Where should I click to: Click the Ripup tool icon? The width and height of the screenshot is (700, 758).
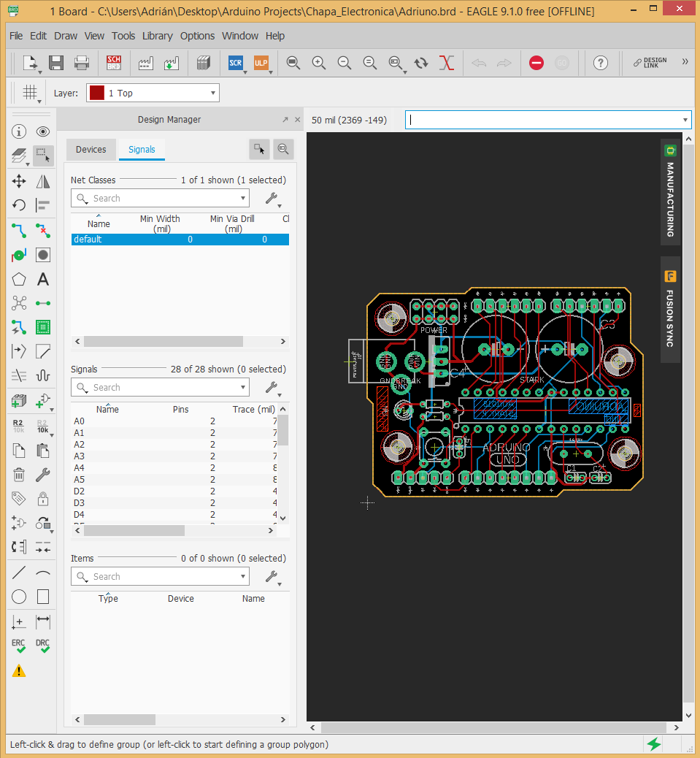click(43, 231)
